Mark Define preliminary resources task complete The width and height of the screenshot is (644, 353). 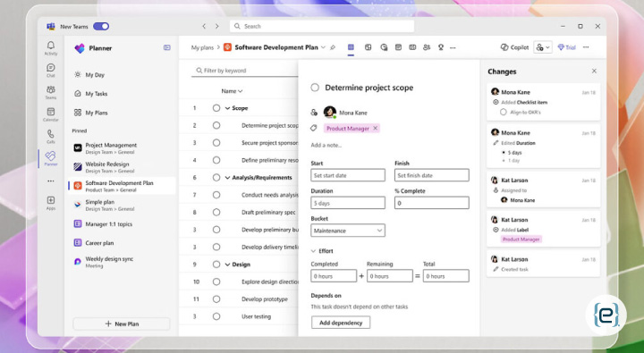[216, 160]
